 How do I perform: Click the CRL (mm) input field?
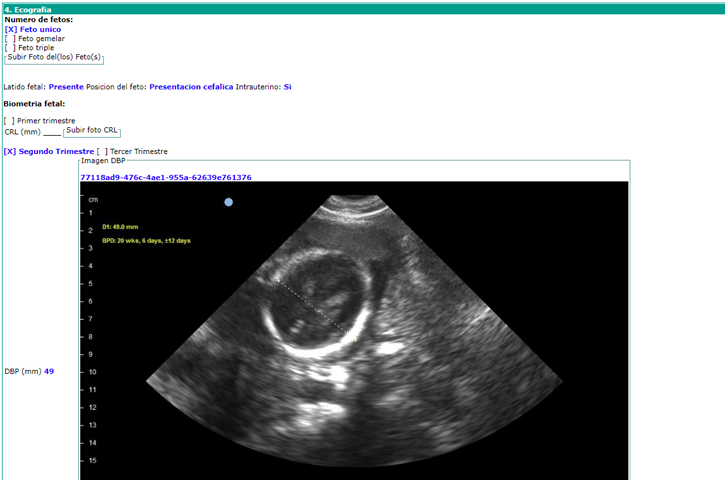click(52, 131)
